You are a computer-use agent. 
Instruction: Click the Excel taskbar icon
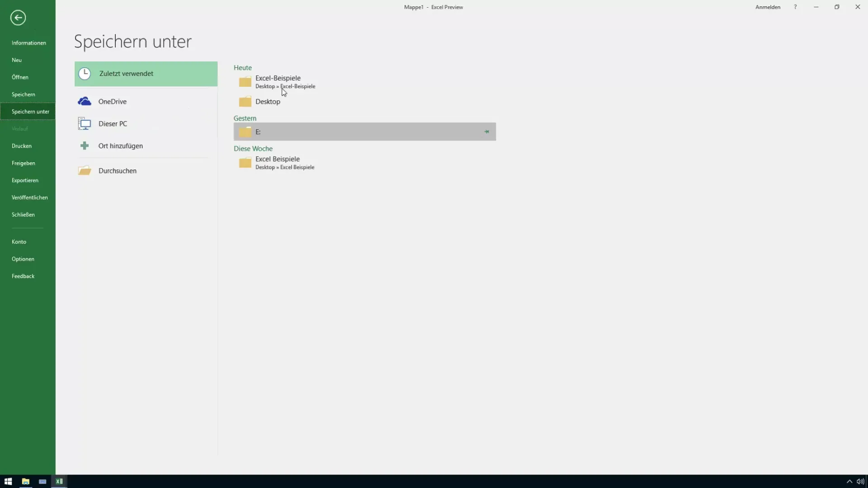59,481
